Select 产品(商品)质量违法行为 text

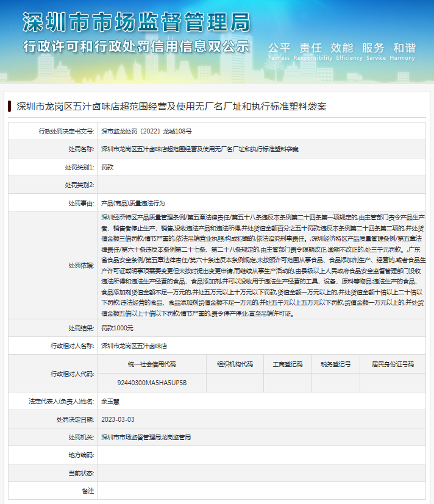[133, 203]
